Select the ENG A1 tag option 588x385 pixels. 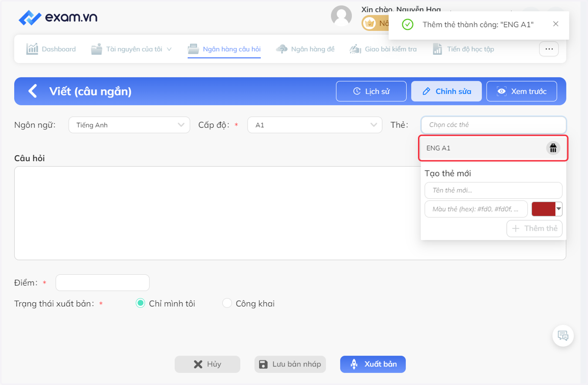pos(493,148)
